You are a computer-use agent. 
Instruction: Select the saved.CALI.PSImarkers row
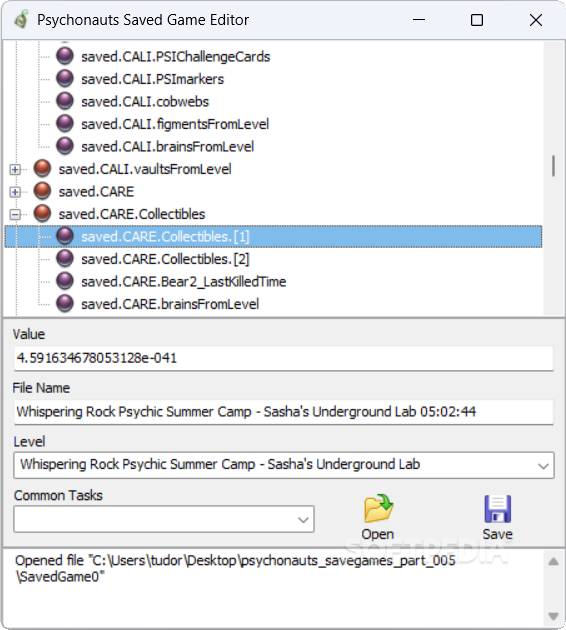pyautogui.click(x=152, y=79)
